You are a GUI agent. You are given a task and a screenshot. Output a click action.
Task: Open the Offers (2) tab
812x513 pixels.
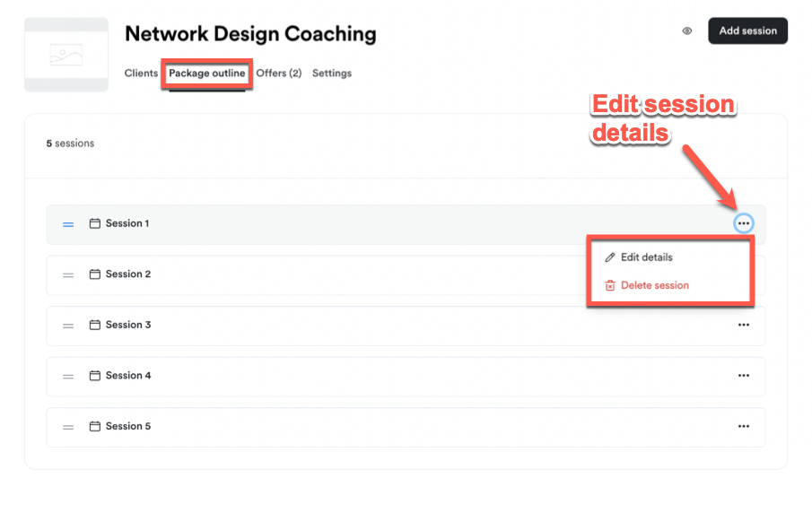point(279,74)
